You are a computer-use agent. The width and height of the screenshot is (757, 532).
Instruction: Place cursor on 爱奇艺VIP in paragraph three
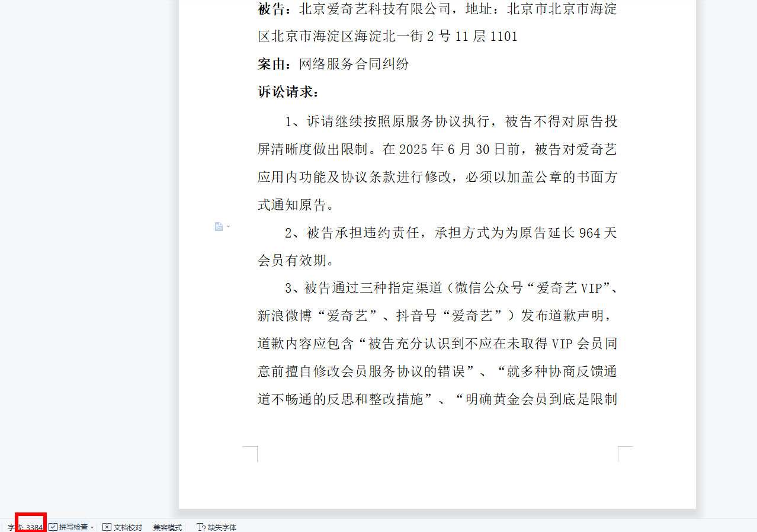pos(569,289)
